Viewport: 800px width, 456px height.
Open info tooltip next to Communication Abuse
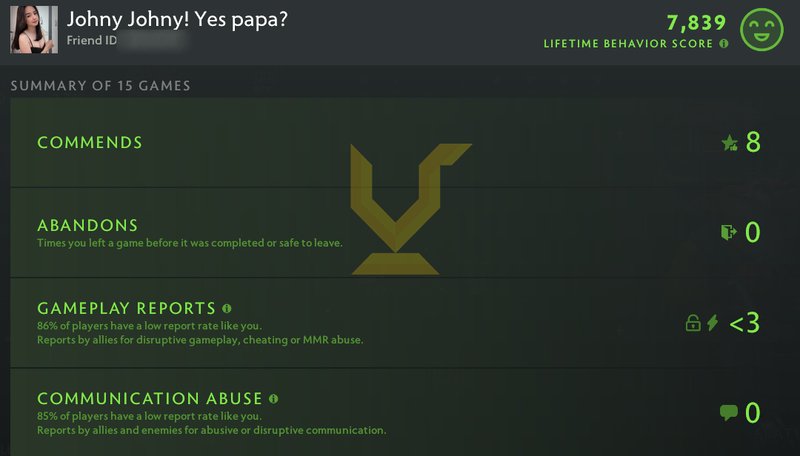coord(273,398)
